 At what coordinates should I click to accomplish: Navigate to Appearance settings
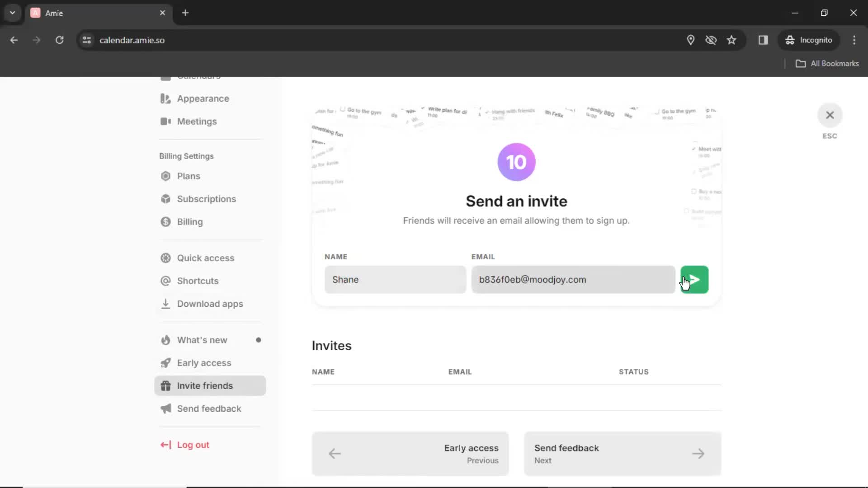tap(203, 99)
